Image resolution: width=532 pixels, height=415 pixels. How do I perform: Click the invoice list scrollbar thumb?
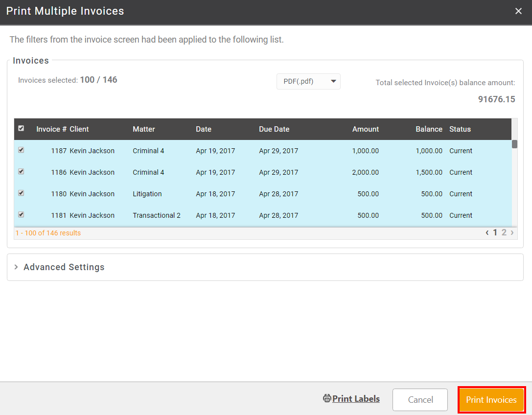[x=514, y=144]
